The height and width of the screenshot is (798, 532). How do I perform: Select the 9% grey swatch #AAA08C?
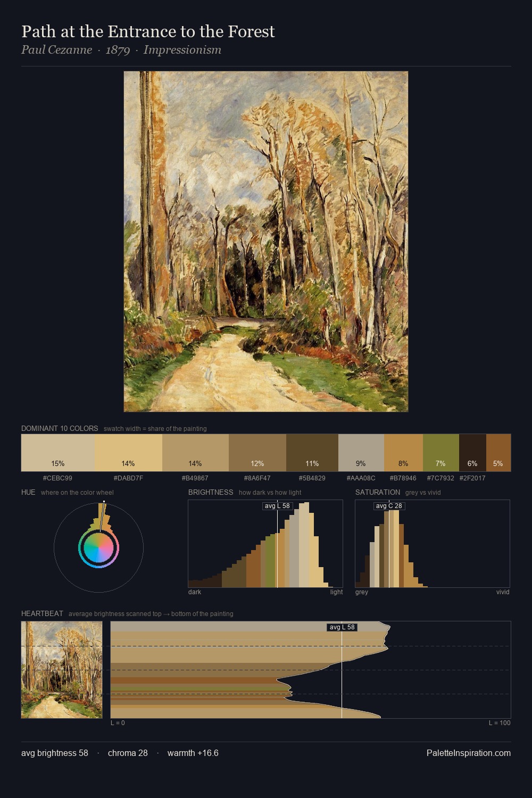[361, 453]
